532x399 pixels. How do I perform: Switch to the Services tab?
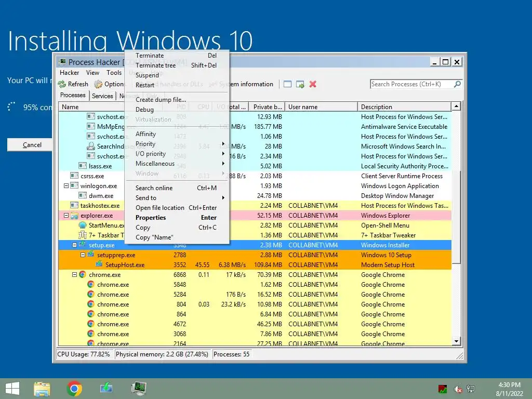click(x=102, y=96)
